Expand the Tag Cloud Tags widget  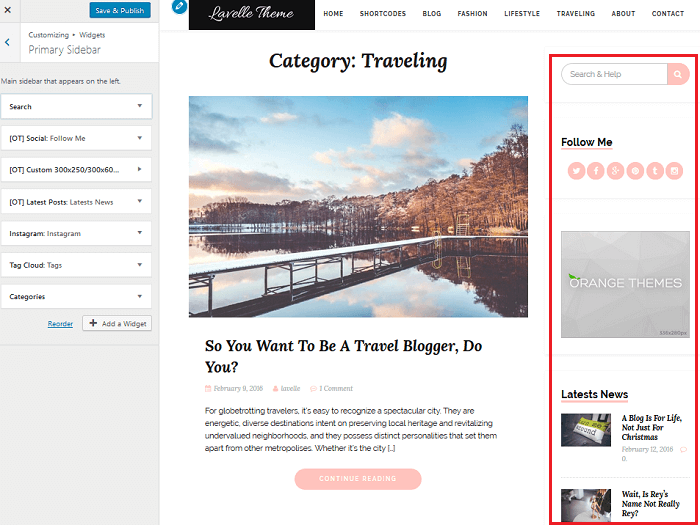[76, 265]
